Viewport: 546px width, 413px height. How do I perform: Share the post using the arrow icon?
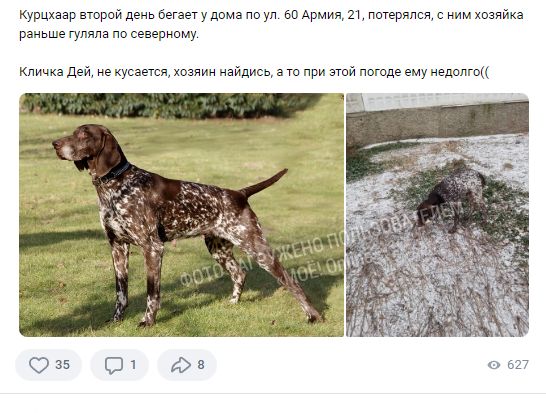[x=181, y=365]
